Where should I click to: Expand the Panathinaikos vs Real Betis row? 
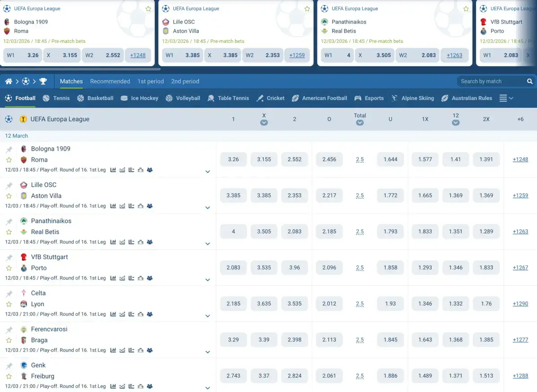click(208, 244)
